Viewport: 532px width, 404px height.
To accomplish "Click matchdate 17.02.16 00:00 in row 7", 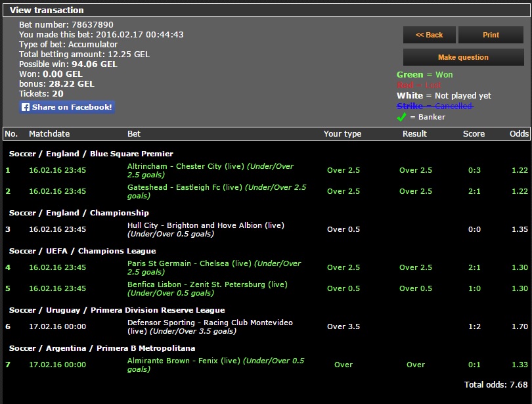I will click(x=57, y=365).
